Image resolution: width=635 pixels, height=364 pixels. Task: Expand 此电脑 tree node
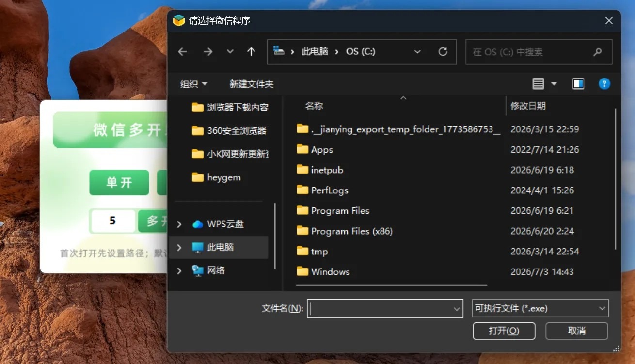(179, 247)
